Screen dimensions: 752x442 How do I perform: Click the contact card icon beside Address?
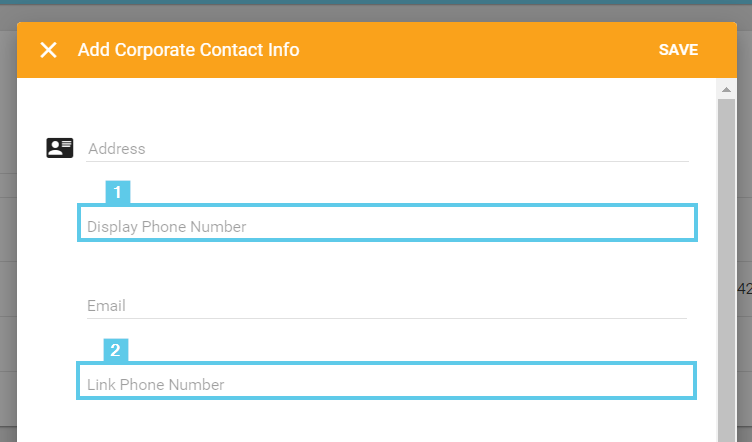tap(60, 148)
